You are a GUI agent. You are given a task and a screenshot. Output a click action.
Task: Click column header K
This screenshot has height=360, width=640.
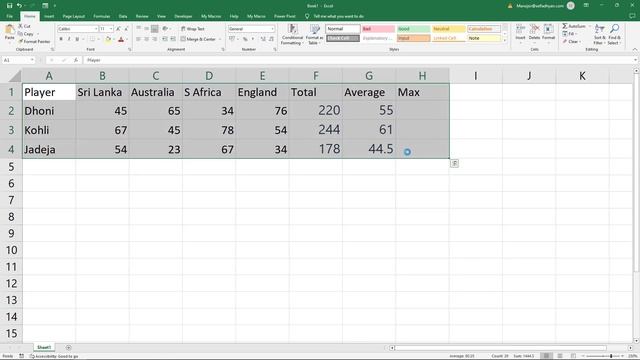582,76
